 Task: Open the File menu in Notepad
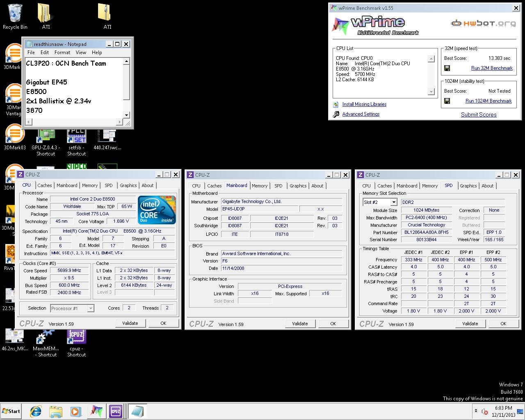pyautogui.click(x=31, y=52)
